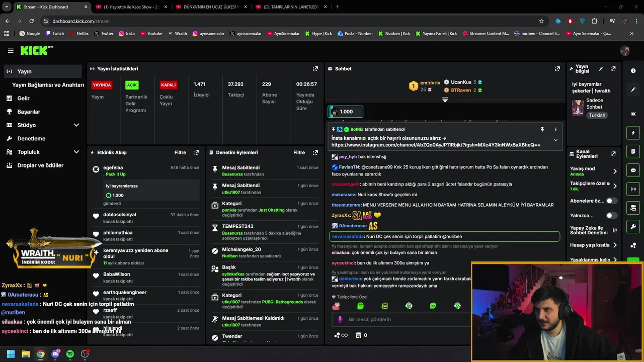Pop out the Kanal Eylemleri panel

point(613,154)
